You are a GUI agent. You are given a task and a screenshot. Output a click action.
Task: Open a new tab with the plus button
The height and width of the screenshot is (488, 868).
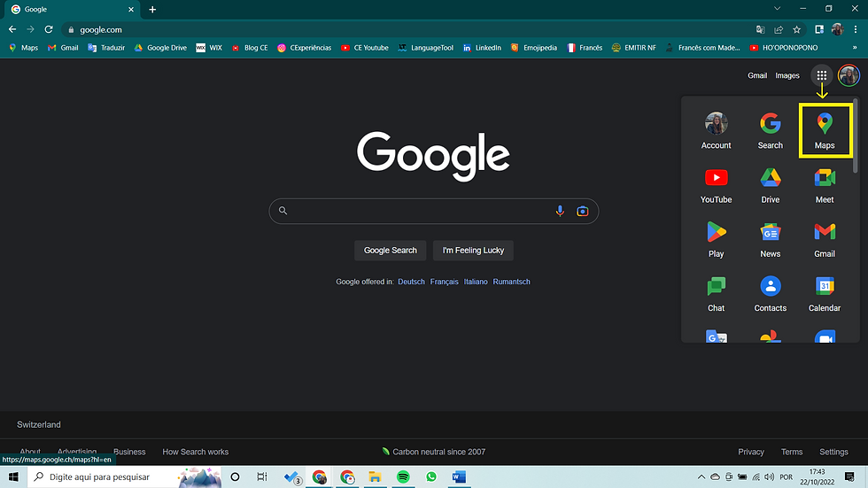coord(152,10)
